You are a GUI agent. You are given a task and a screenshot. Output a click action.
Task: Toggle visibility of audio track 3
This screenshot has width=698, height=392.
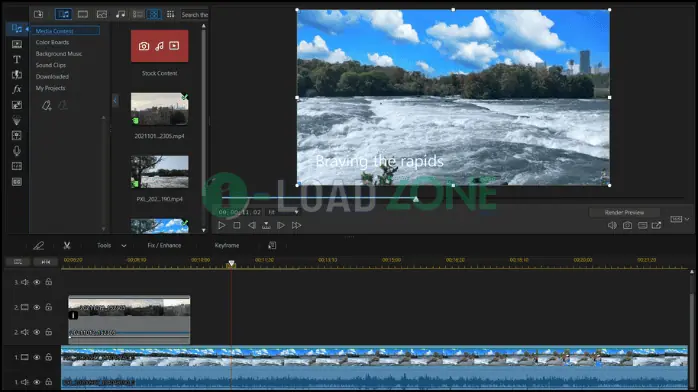pos(37,282)
